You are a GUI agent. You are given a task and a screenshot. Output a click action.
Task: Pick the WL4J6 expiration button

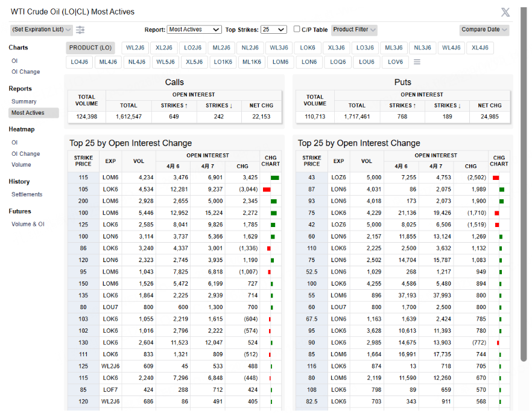(451, 48)
